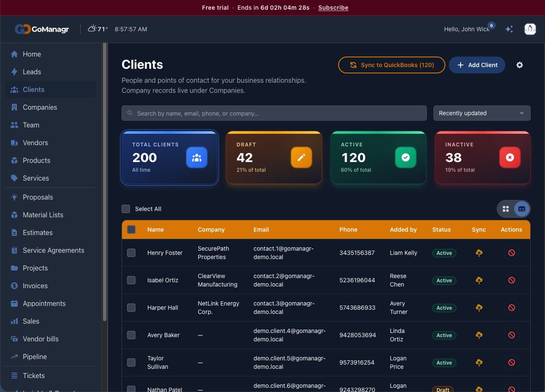This screenshot has height=392, width=545.
Task: Open the notification badge showing 6
Action: tap(491, 25)
